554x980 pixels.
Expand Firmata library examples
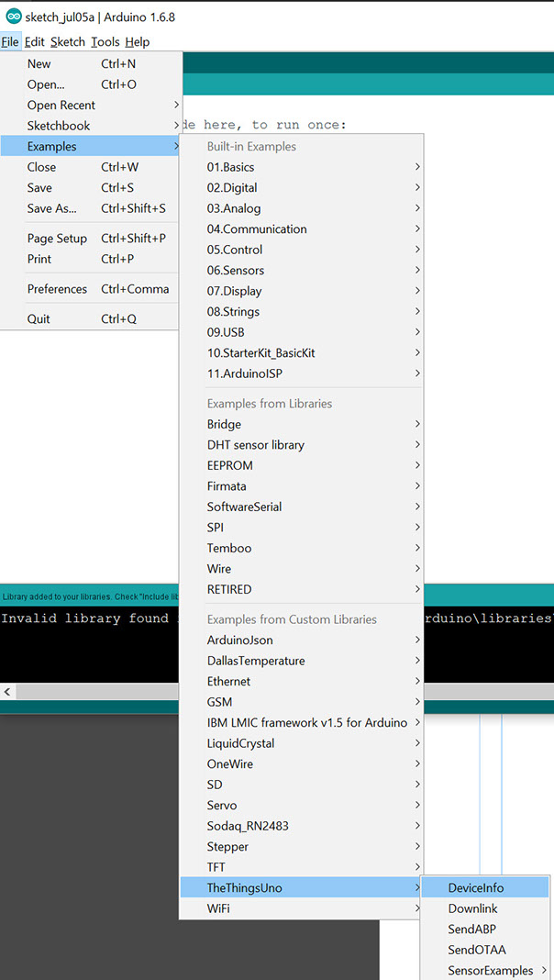tap(302, 485)
